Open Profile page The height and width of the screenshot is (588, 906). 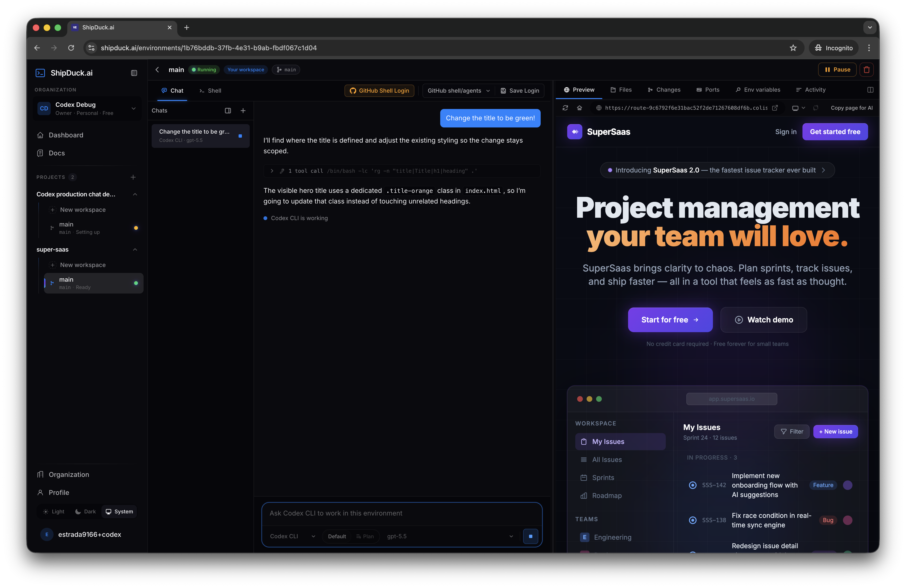[x=87, y=493]
